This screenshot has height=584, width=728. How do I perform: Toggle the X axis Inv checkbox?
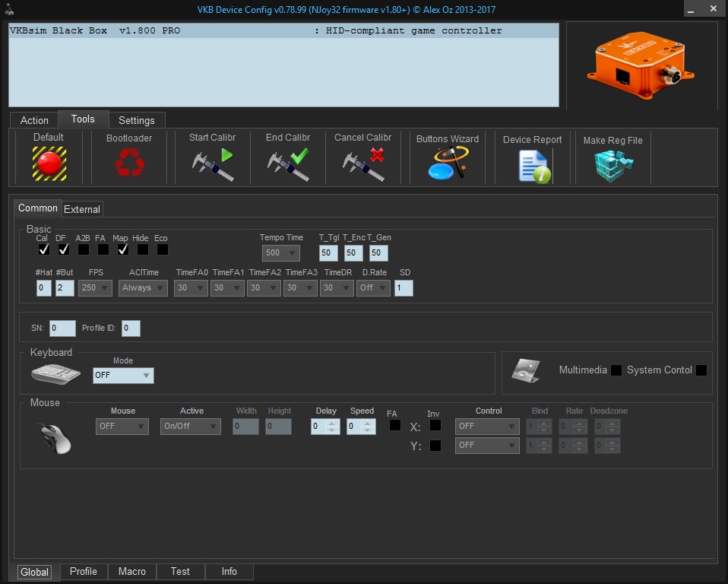click(435, 425)
